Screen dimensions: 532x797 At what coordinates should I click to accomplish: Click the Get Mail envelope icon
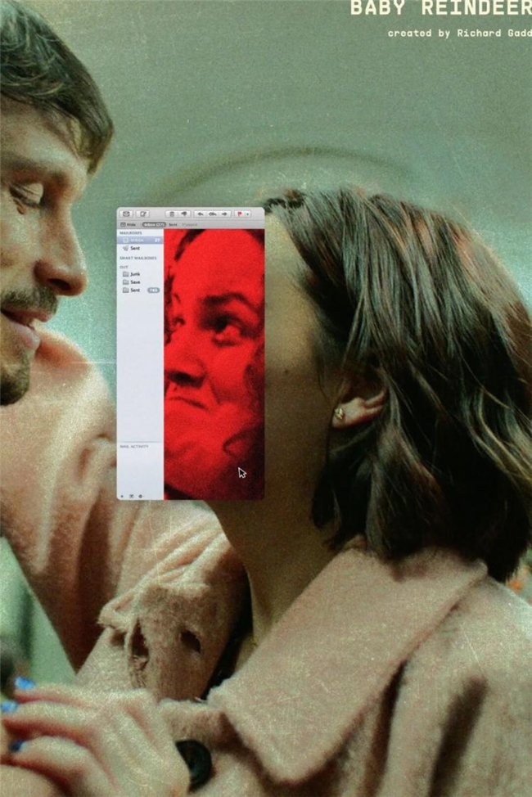click(x=126, y=214)
